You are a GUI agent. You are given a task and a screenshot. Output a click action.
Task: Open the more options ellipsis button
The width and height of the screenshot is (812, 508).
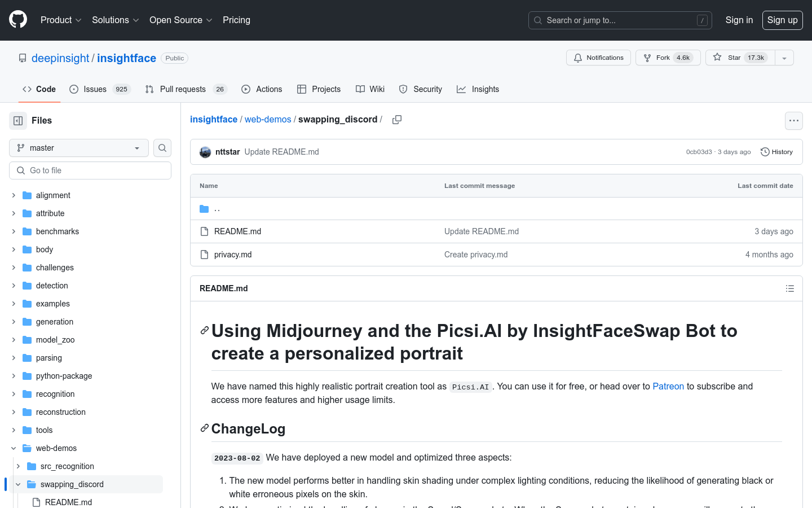pyautogui.click(x=794, y=121)
